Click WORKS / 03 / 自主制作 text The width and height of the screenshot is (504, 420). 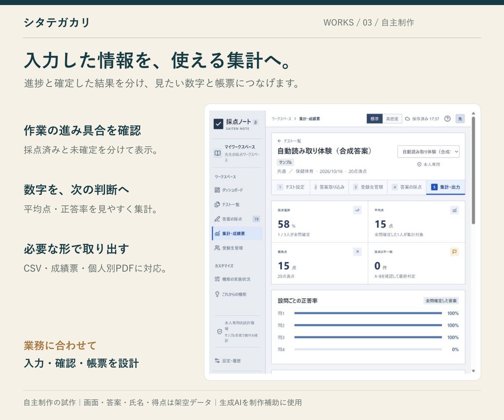coord(369,23)
